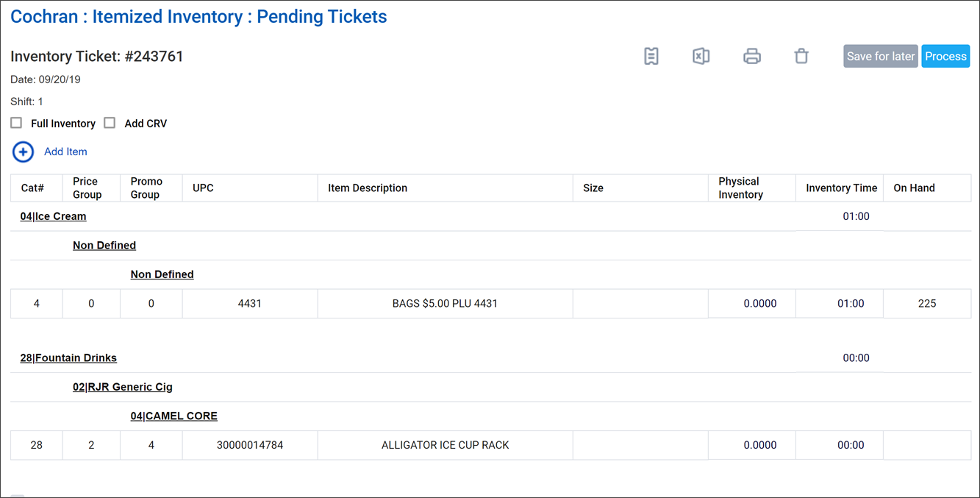The image size is (980, 498).
Task: Print the inventory ticket
Action: (751, 57)
